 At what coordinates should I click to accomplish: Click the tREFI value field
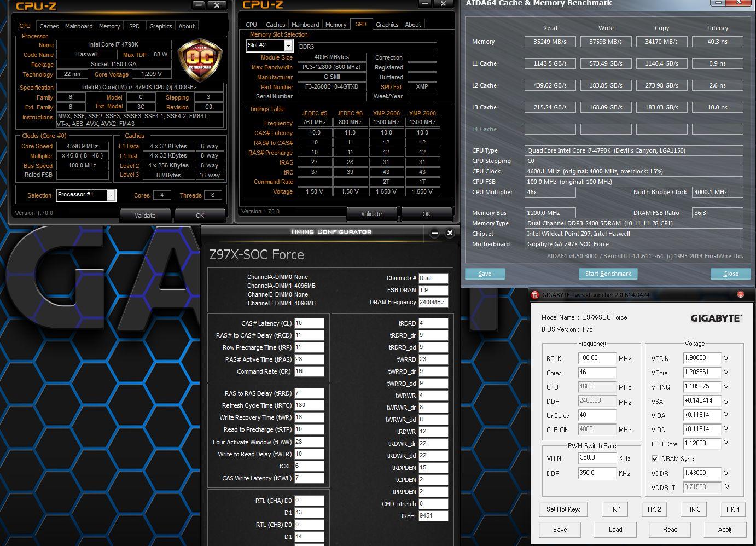(x=433, y=516)
